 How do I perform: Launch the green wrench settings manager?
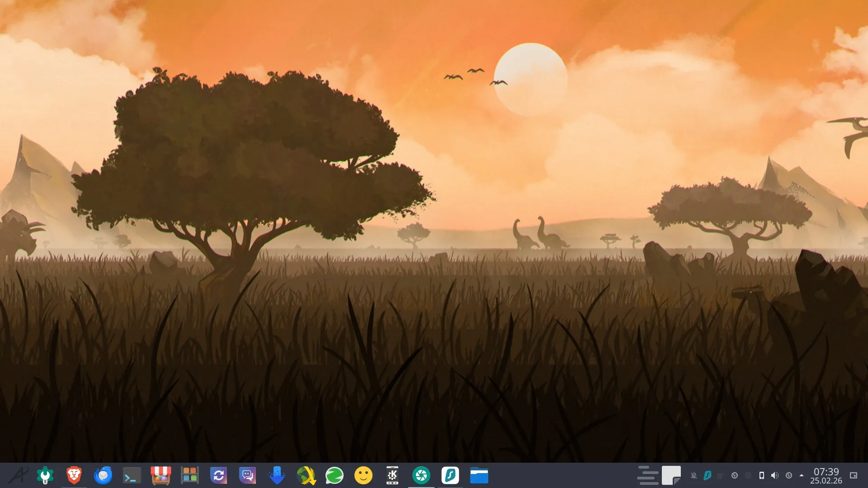click(45, 475)
